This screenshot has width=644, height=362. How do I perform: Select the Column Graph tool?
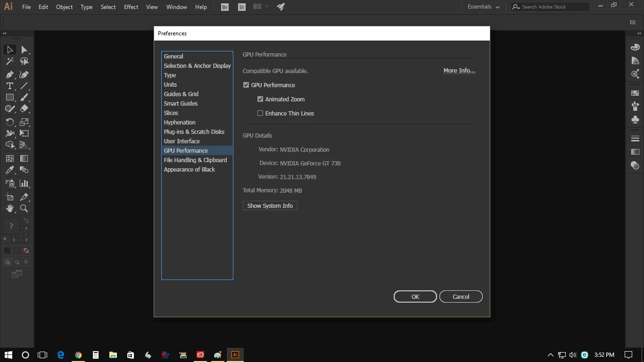point(24,183)
